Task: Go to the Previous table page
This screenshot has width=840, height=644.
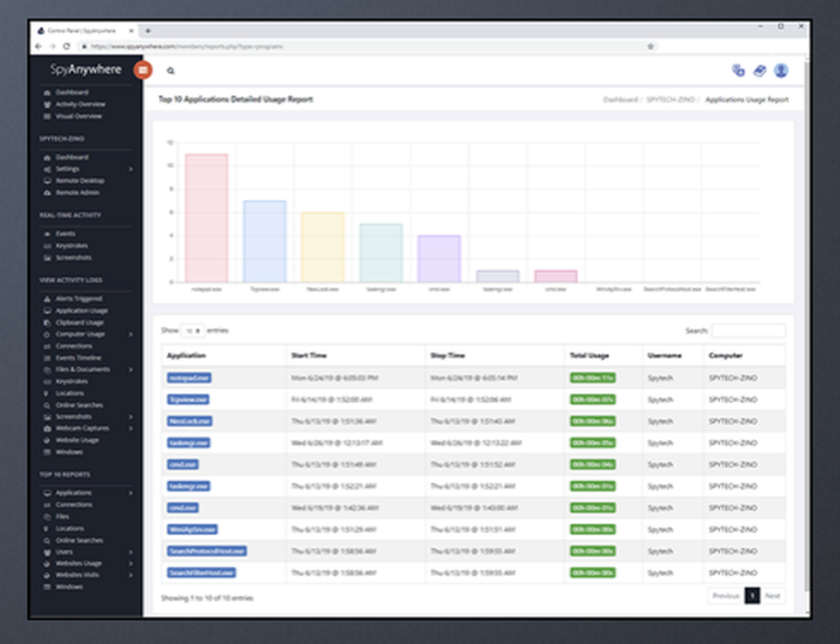Action: tap(726, 596)
